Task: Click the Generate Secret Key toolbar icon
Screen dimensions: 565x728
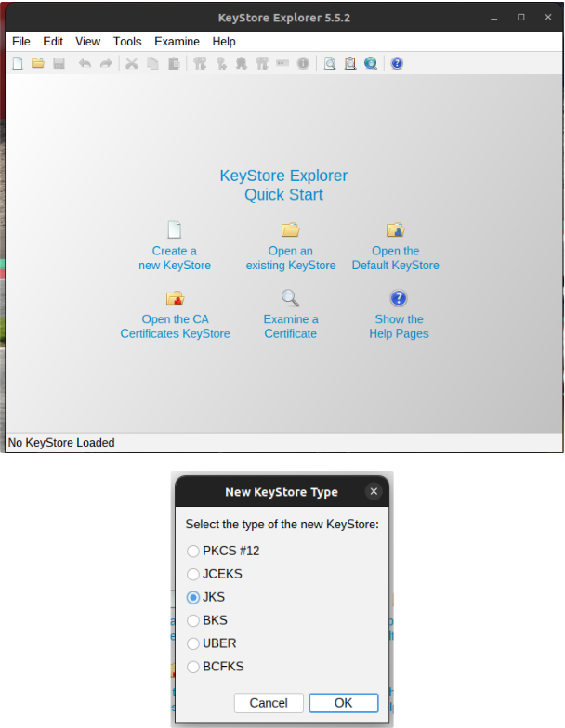Action: pos(221,63)
